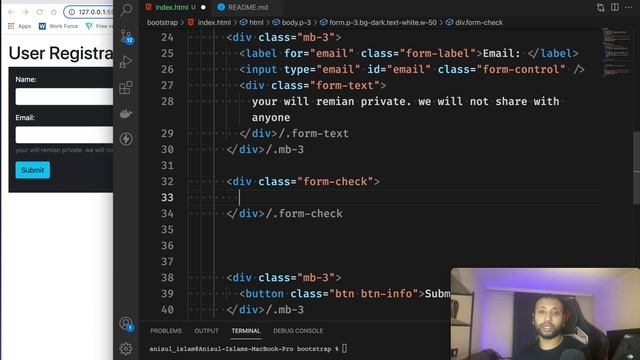This screenshot has width=640, height=360.
Task: Click the html breadcrumb element
Action: (252, 22)
